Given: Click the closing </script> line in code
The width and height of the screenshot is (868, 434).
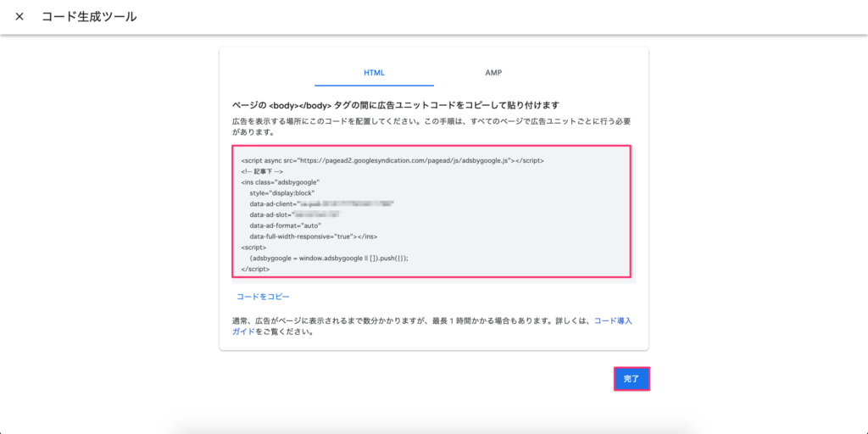Looking at the screenshot, I should pyautogui.click(x=256, y=269).
